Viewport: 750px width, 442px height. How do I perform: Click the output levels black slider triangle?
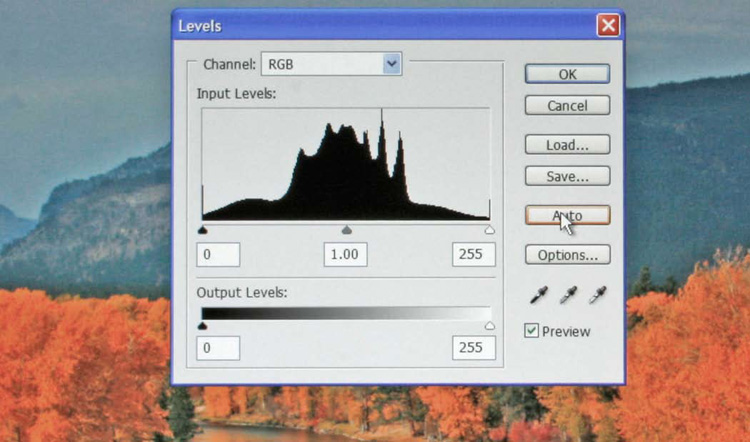(203, 325)
